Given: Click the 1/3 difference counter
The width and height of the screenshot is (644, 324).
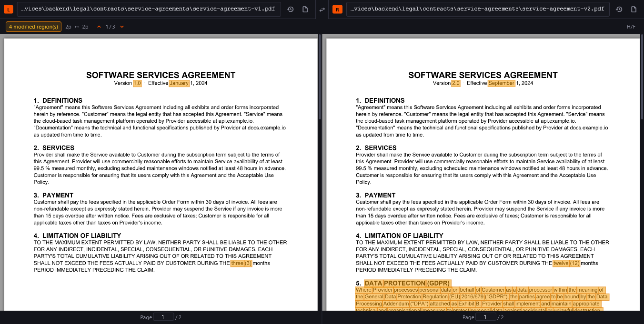Looking at the screenshot, I should point(111,27).
